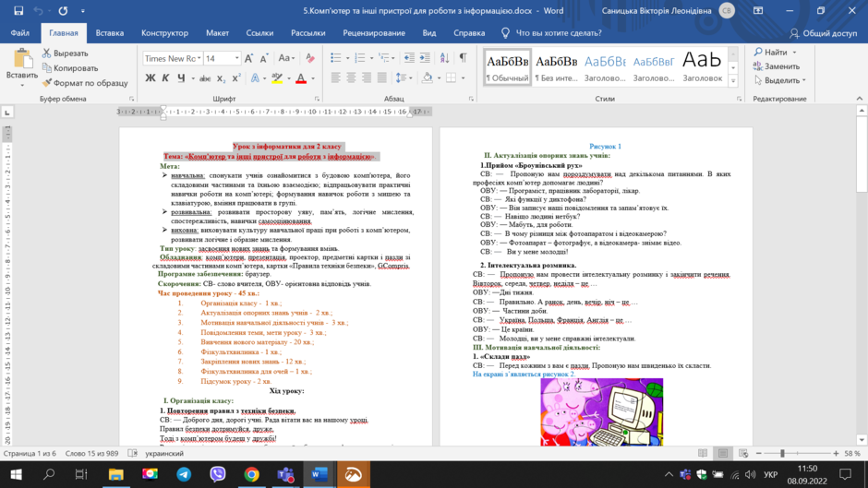Click the Save icon in the title bar
The height and width of the screenshot is (488, 868).
pyautogui.click(x=18, y=10)
